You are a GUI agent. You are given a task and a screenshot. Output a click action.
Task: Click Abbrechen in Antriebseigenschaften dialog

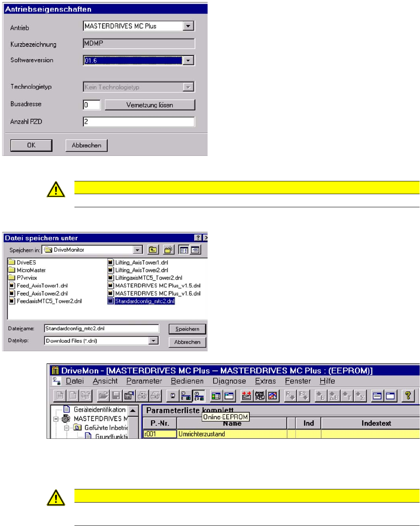tap(86, 145)
